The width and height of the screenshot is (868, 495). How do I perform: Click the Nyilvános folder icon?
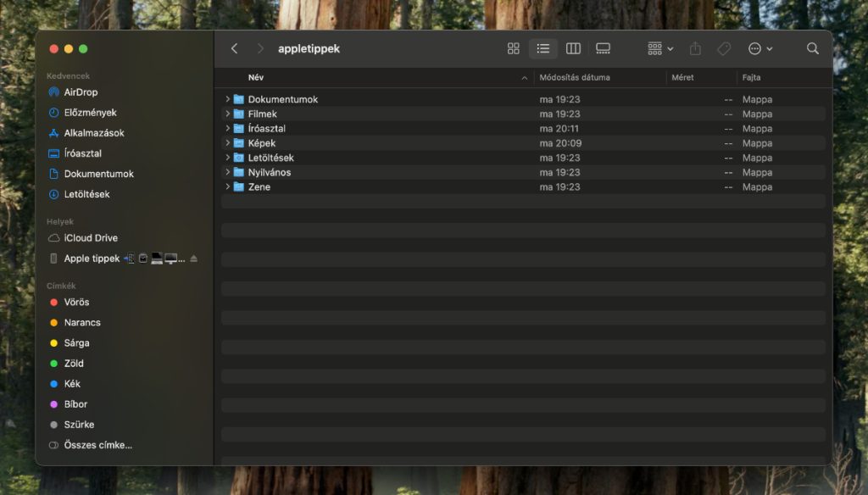[x=238, y=172]
